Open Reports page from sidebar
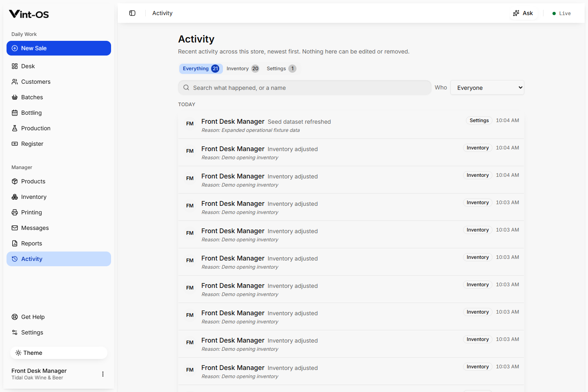The height and width of the screenshot is (392, 588). click(59, 243)
